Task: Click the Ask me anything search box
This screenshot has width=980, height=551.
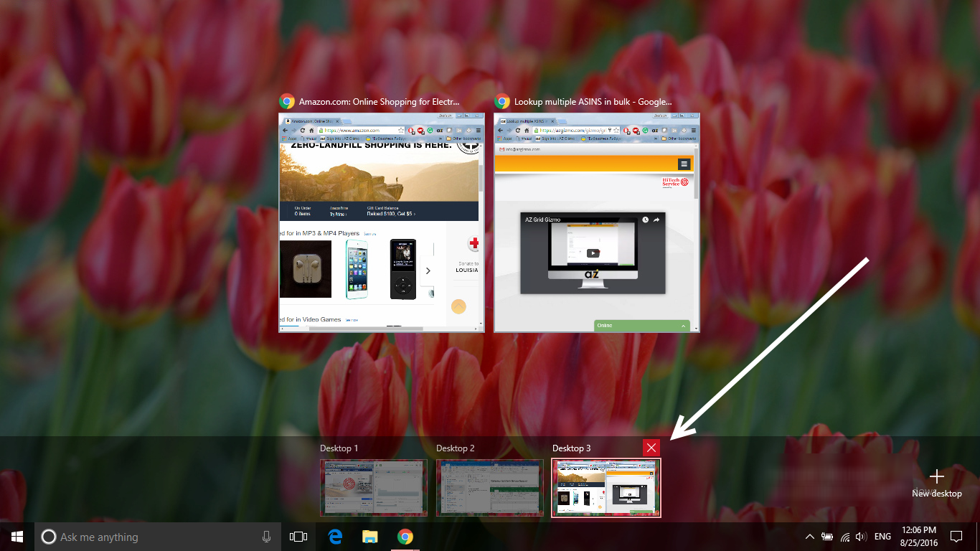Action: click(x=158, y=537)
